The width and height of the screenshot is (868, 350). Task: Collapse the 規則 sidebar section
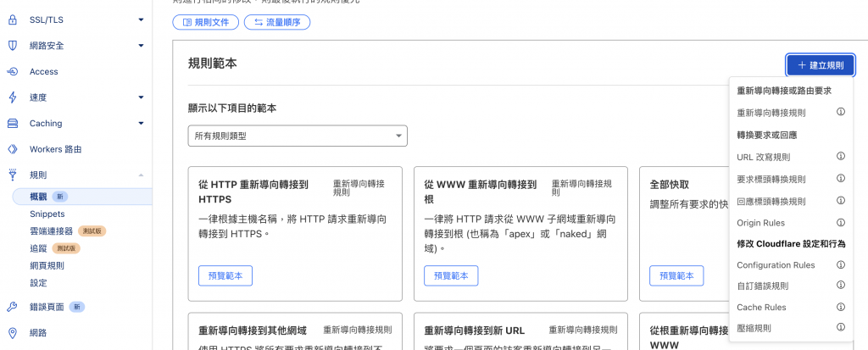pyautogui.click(x=142, y=175)
